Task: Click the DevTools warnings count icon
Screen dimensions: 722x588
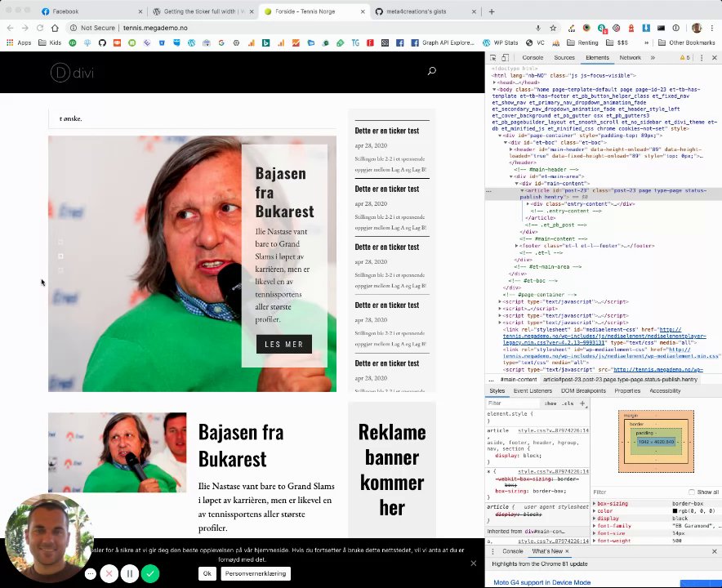Action: [684, 57]
